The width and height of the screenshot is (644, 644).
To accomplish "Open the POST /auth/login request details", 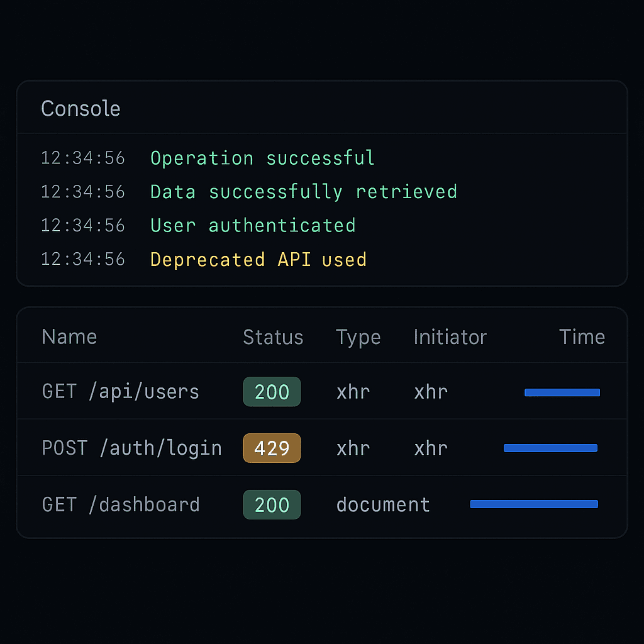I will click(131, 448).
